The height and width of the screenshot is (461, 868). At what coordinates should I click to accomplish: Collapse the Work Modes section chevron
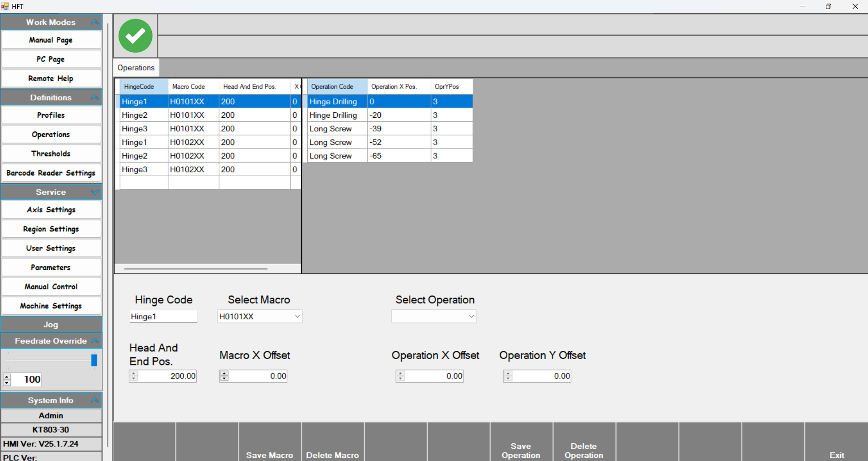94,22
